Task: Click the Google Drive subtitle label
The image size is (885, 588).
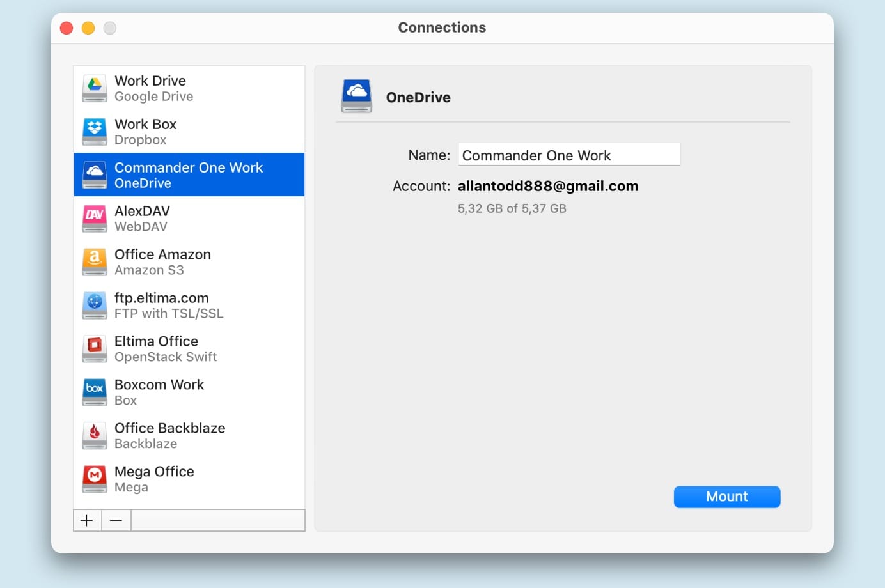Action: click(153, 97)
